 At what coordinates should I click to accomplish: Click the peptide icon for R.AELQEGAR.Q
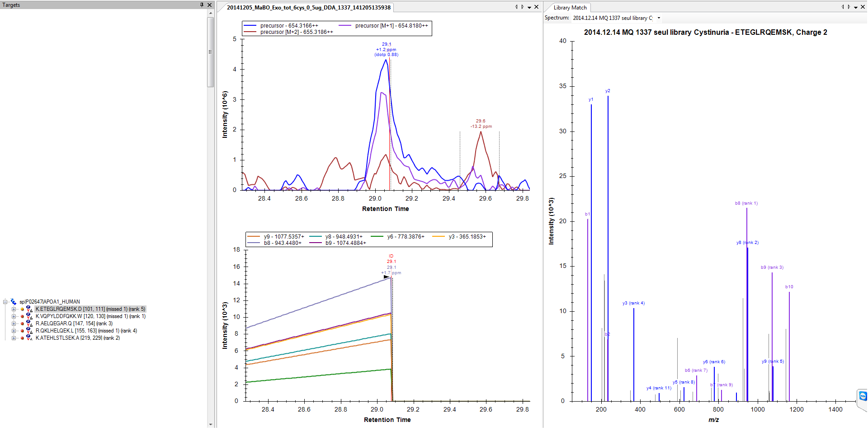[x=29, y=324]
